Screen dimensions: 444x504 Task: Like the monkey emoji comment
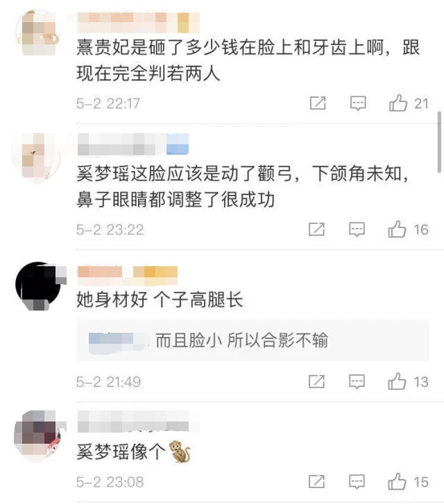(397, 482)
